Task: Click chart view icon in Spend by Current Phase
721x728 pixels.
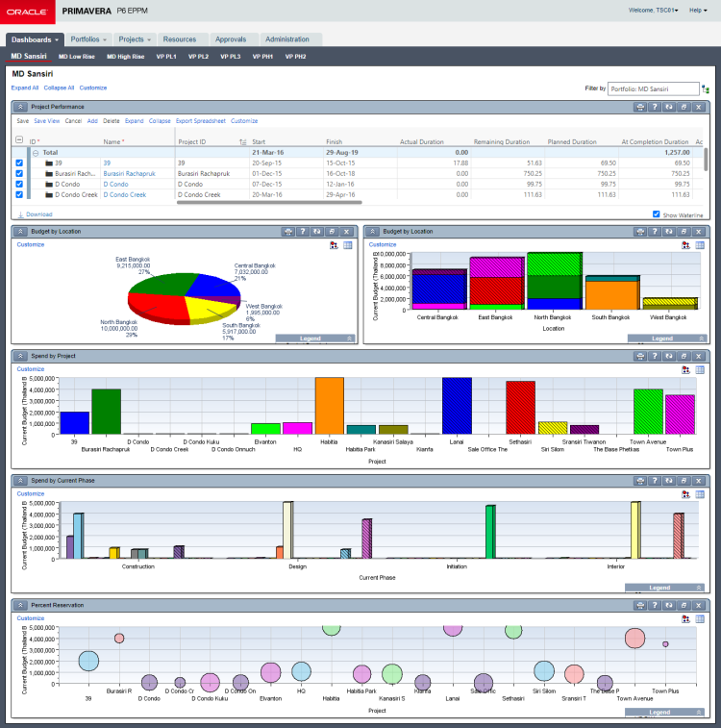Action: 685,493
